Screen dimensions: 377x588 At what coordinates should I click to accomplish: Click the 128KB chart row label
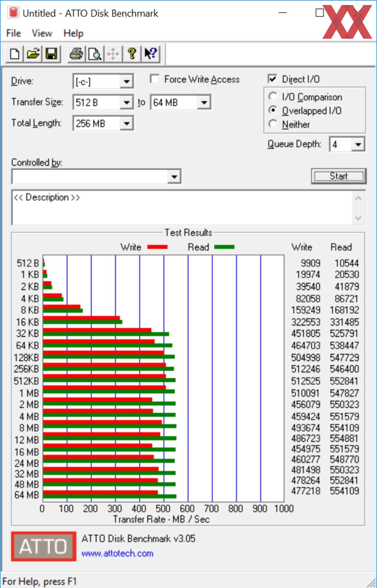(x=26, y=358)
